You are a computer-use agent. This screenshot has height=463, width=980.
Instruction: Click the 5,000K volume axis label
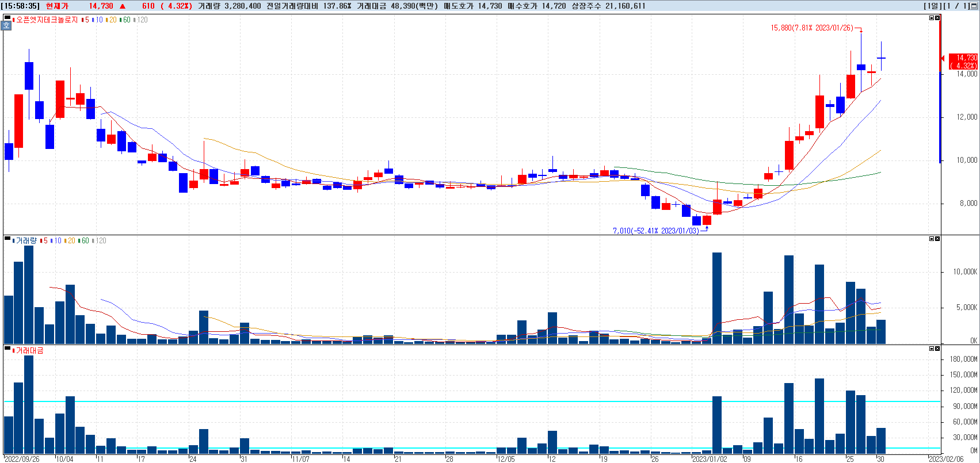(x=967, y=307)
